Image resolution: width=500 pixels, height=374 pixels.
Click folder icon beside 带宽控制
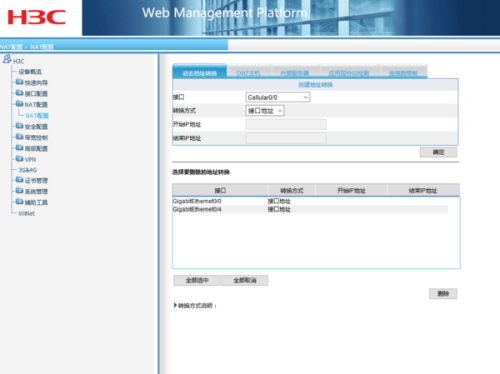[20, 137]
